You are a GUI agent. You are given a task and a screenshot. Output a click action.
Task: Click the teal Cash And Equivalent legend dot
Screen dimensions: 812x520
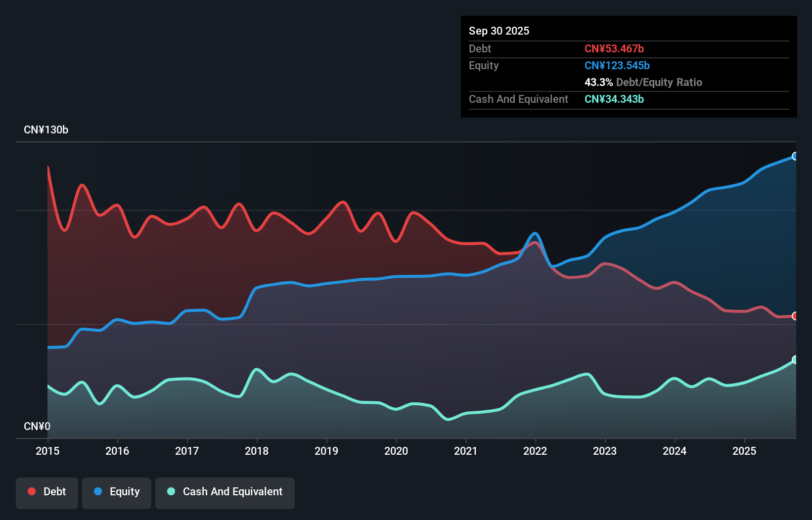tap(171, 491)
